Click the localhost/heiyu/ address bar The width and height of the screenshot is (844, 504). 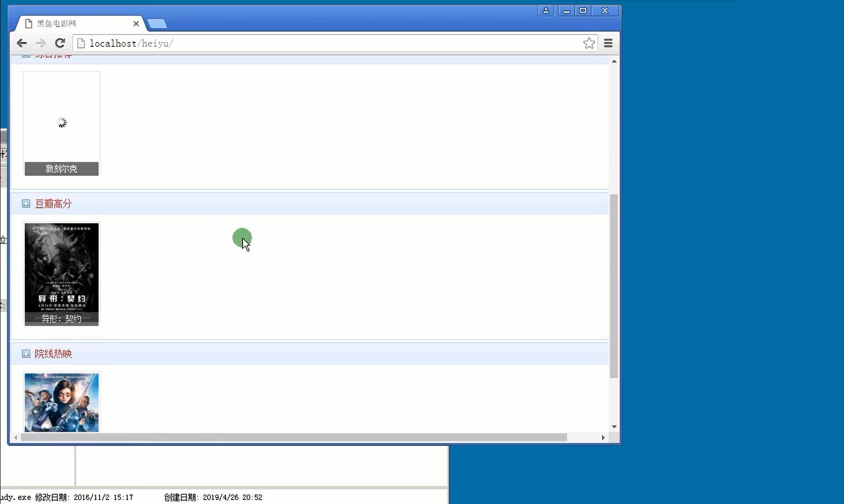335,43
